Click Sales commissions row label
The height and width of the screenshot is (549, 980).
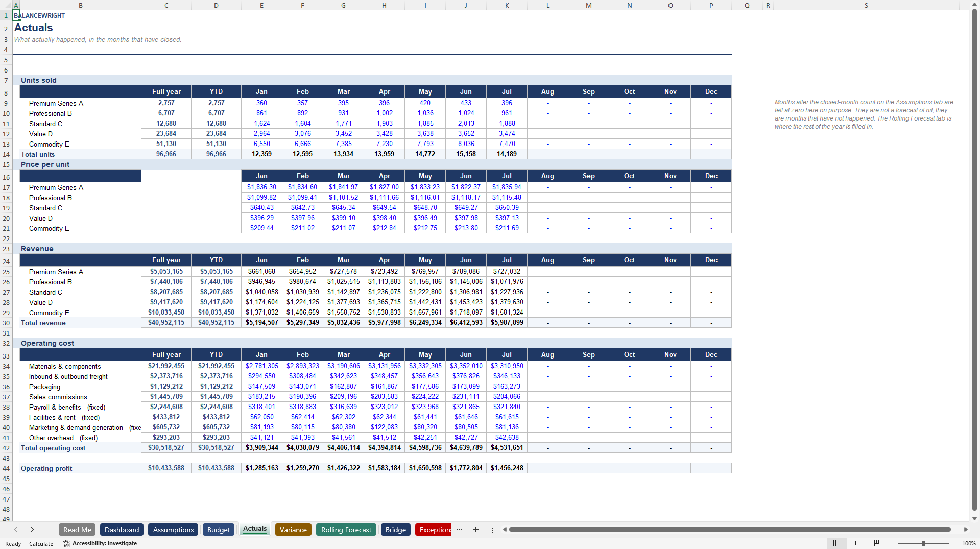pos(58,397)
